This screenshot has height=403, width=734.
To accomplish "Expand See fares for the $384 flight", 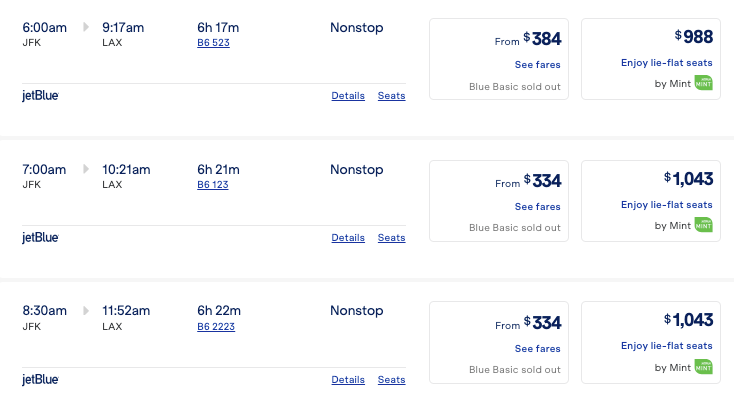I will click(537, 65).
